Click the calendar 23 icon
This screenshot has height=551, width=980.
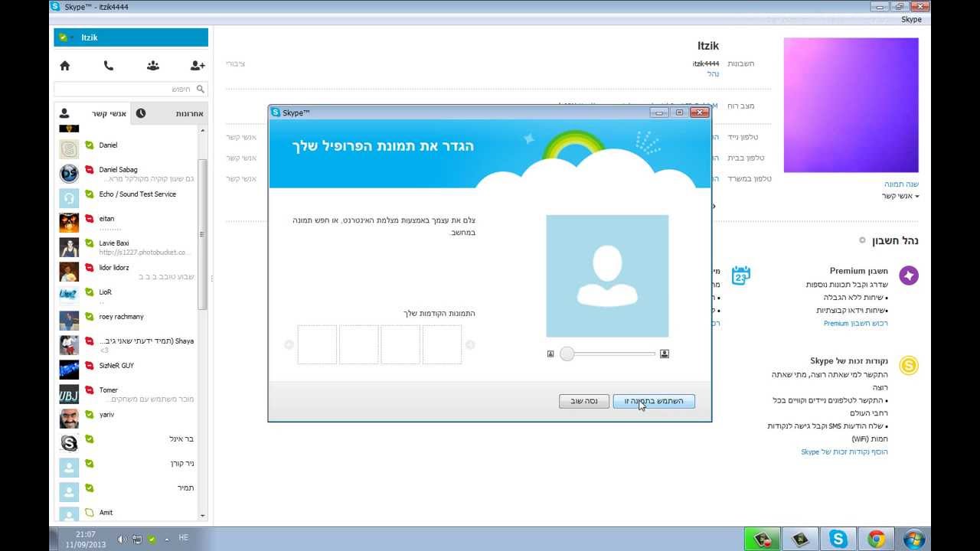pos(740,275)
